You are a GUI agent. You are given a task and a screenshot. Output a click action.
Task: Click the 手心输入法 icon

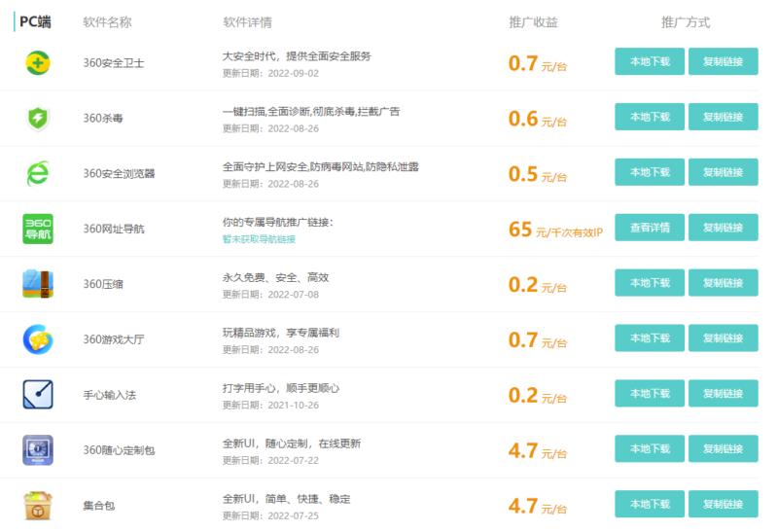(x=38, y=395)
